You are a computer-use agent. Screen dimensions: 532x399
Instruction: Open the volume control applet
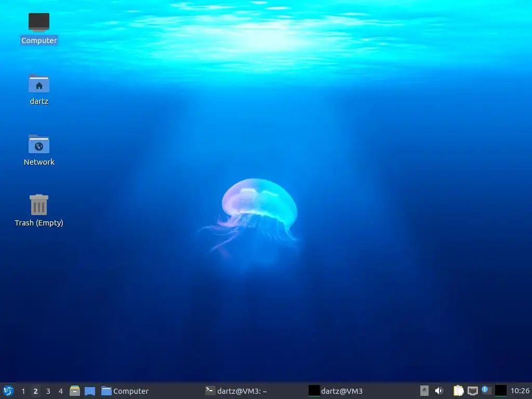(x=439, y=391)
